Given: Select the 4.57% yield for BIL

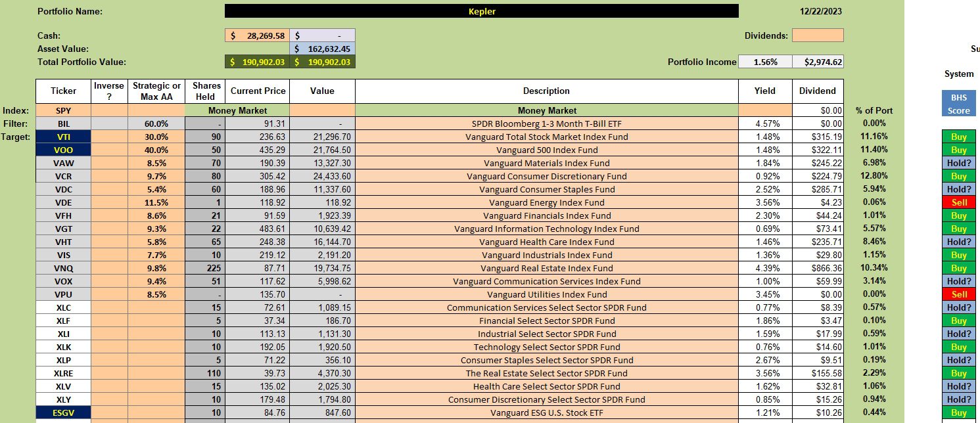Looking at the screenshot, I should click(x=765, y=123).
